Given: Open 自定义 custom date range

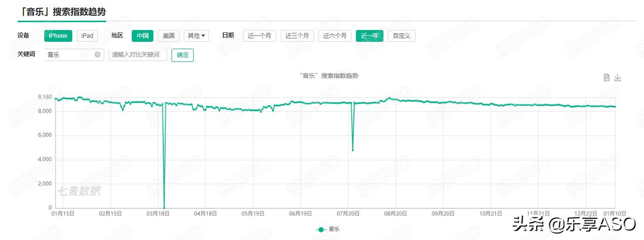Looking at the screenshot, I should click(x=402, y=36).
